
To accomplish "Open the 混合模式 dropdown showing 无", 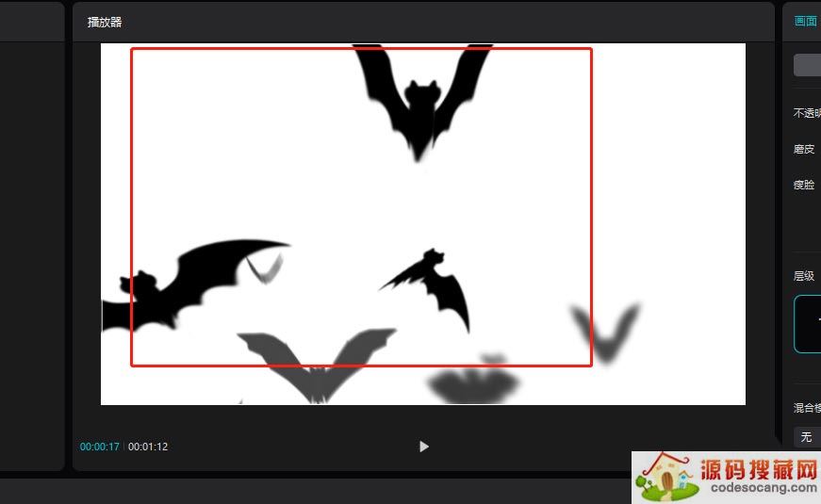I will coord(806,437).
